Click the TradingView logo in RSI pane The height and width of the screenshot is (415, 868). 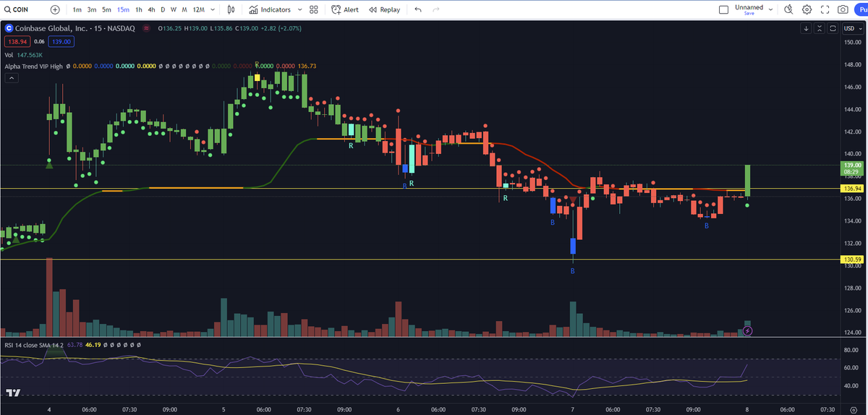(x=12, y=393)
